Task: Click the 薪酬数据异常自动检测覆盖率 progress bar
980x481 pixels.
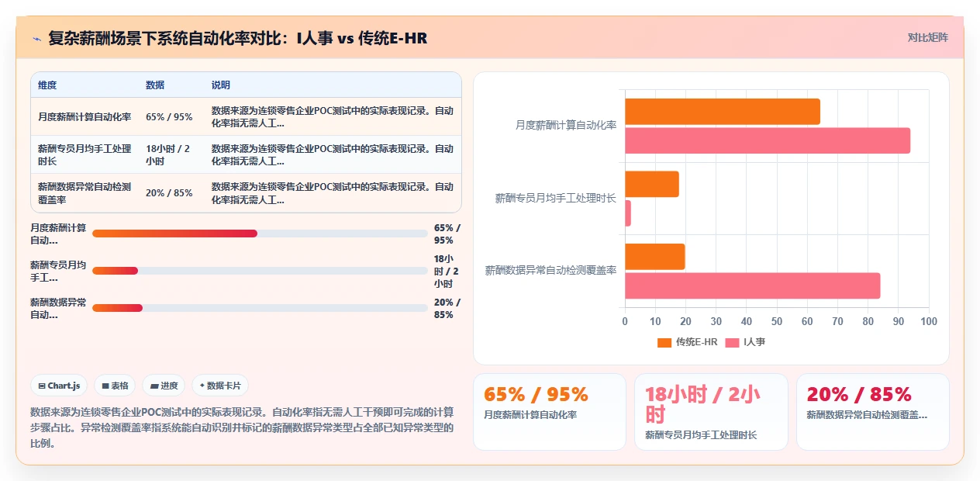Action: (260, 308)
